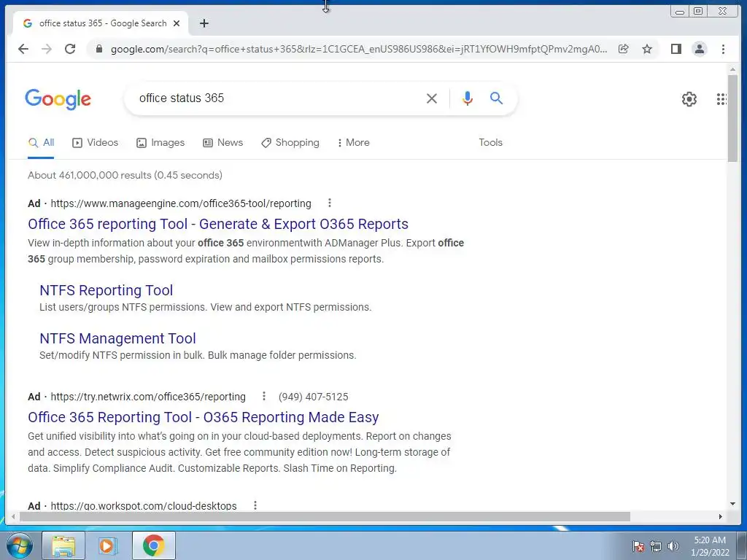The image size is (747, 560).
Task: Click the horizontal scrollbar thumb
Action: click(325, 517)
